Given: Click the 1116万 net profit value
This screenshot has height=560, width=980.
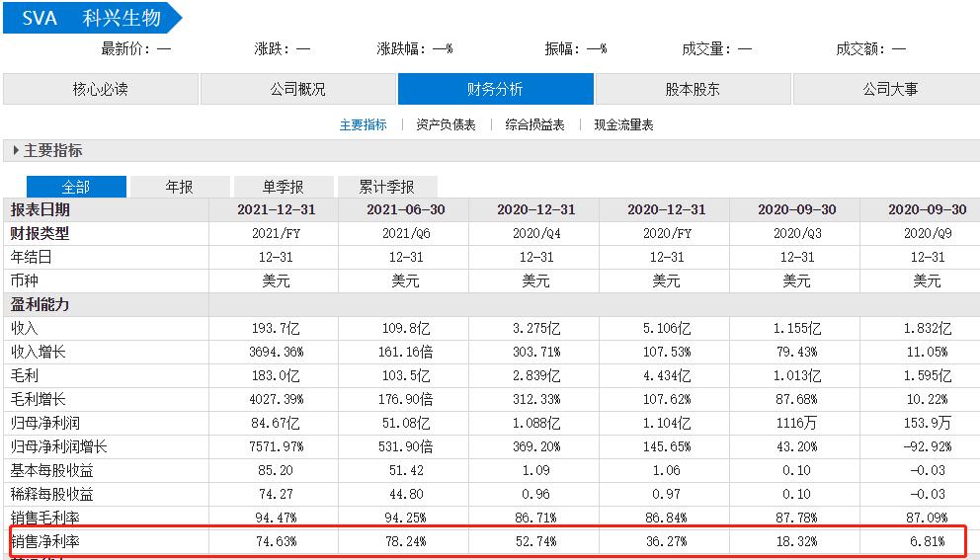Looking at the screenshot, I should pyautogui.click(x=797, y=423).
